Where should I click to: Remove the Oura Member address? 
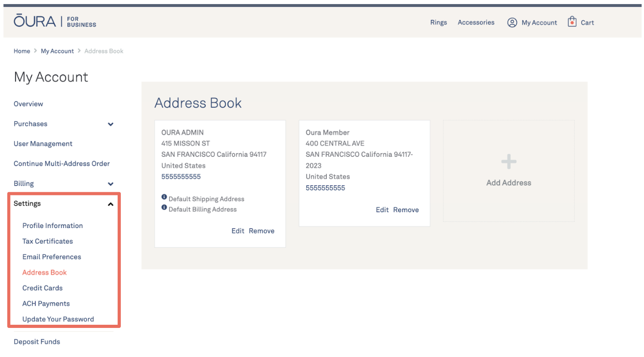point(406,210)
